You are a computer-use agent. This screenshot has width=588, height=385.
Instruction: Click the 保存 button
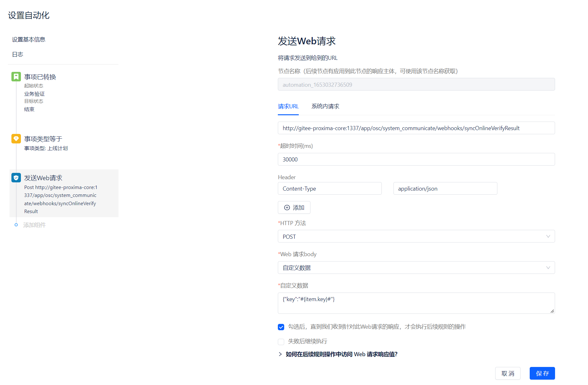(542, 373)
